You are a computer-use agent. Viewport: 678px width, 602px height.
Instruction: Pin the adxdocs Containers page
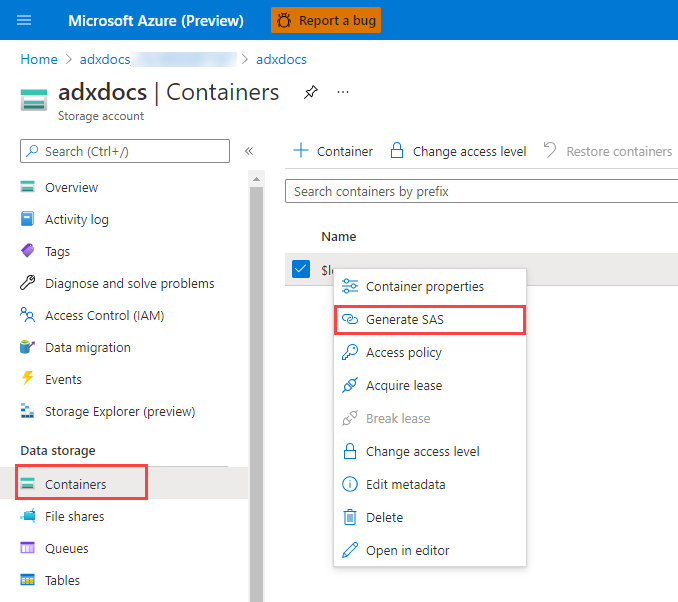[x=310, y=93]
